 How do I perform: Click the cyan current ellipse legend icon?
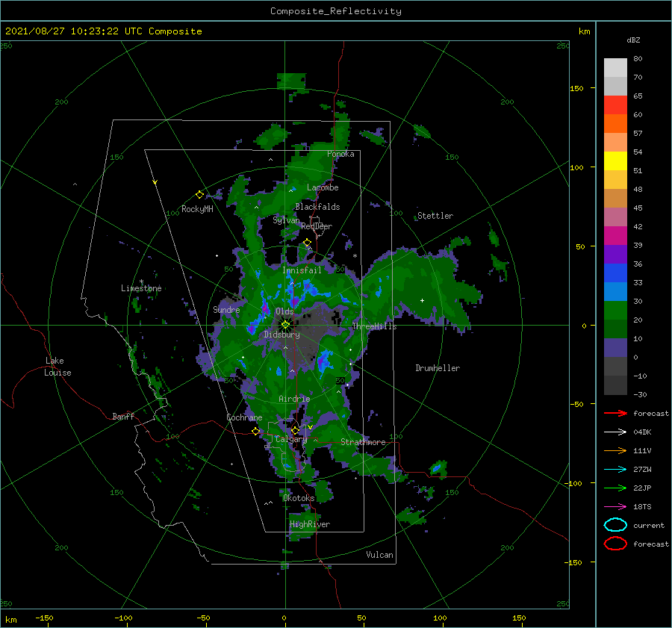coord(615,525)
